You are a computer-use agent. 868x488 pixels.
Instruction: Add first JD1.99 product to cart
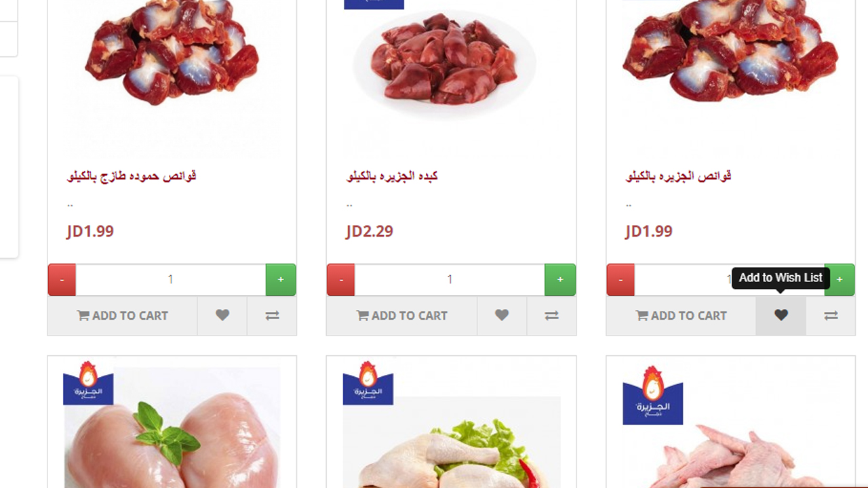pyautogui.click(x=123, y=315)
